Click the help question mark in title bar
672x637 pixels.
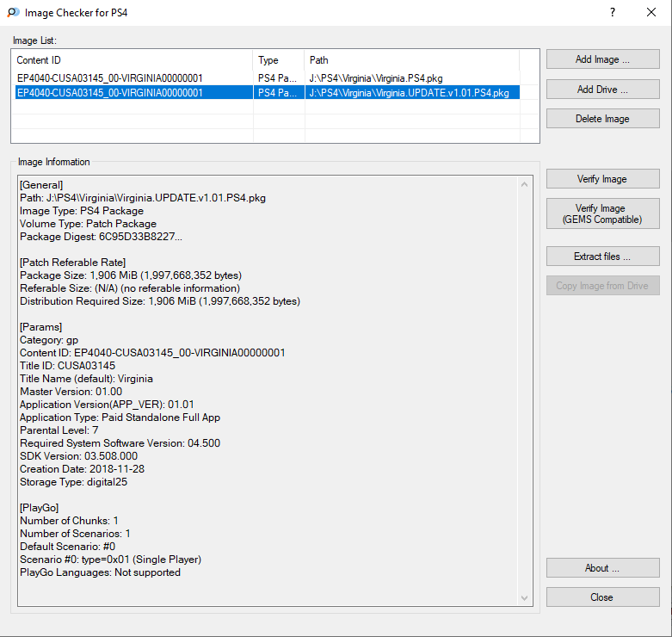tap(613, 12)
